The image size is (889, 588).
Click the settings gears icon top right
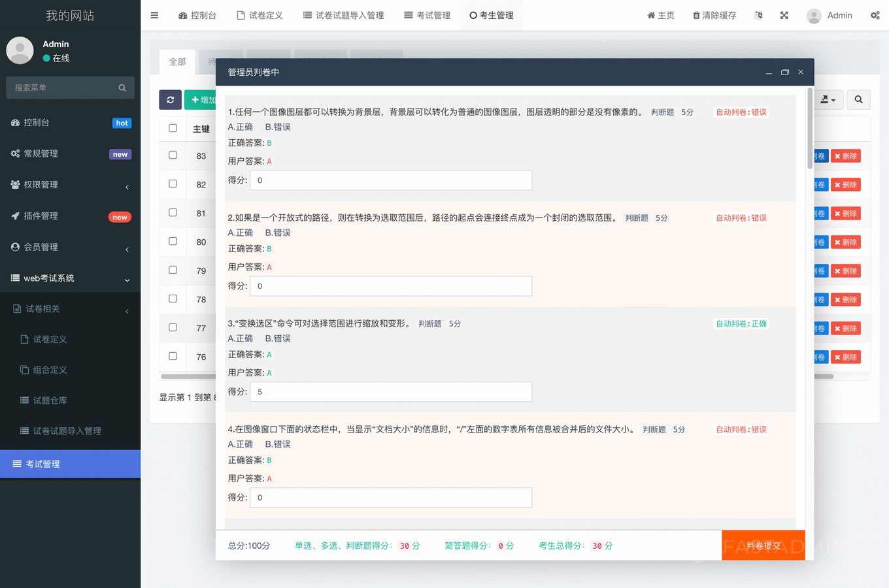click(x=875, y=15)
